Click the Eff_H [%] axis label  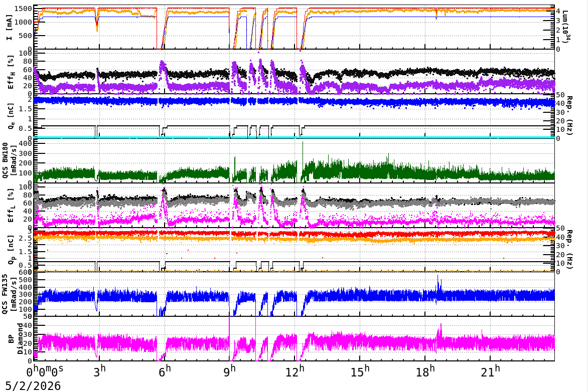point(11,72)
